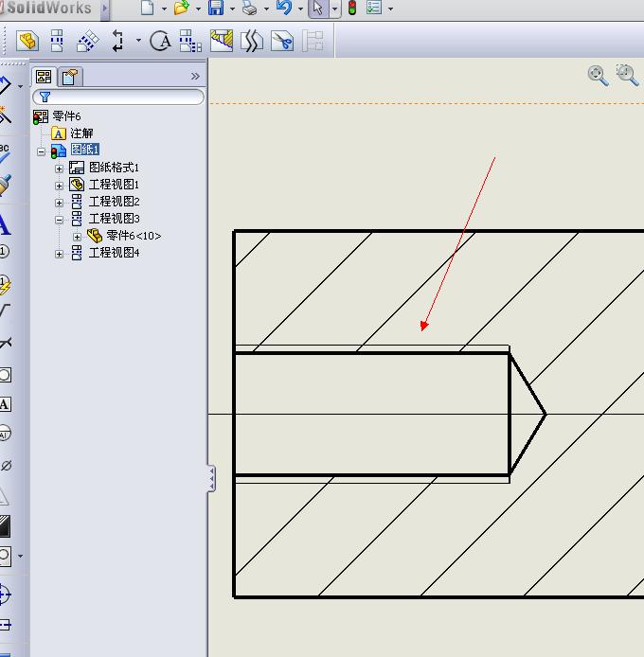Click the tree filter input field
The image size is (644, 657).
[118, 97]
